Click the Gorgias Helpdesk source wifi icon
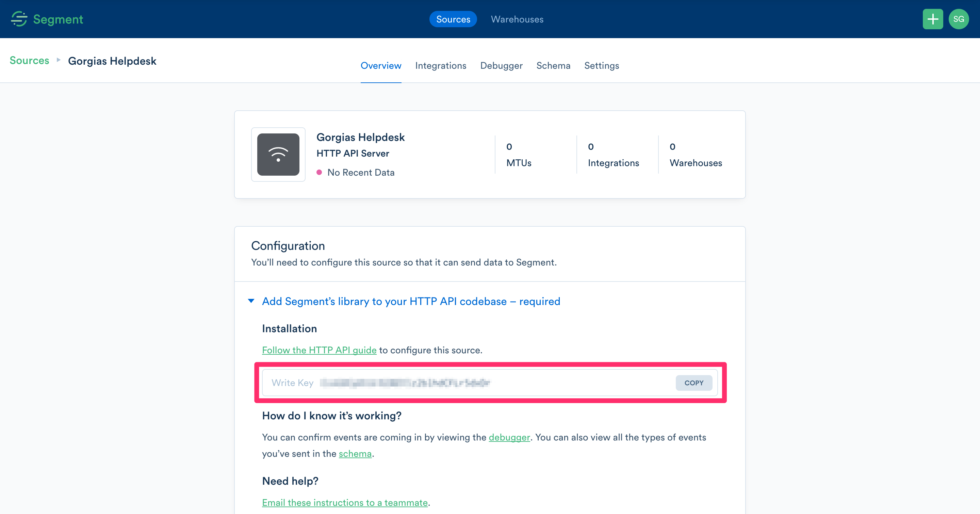The height and width of the screenshot is (514, 980). point(278,155)
